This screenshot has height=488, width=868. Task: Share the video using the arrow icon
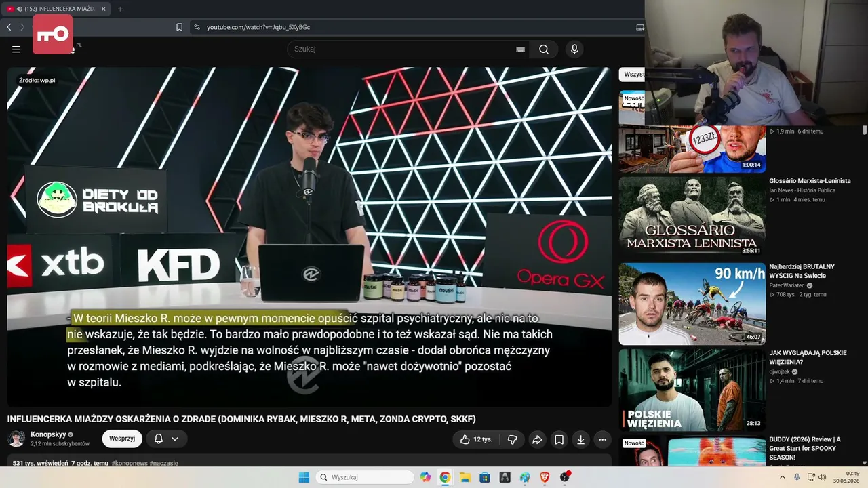pyautogui.click(x=537, y=439)
